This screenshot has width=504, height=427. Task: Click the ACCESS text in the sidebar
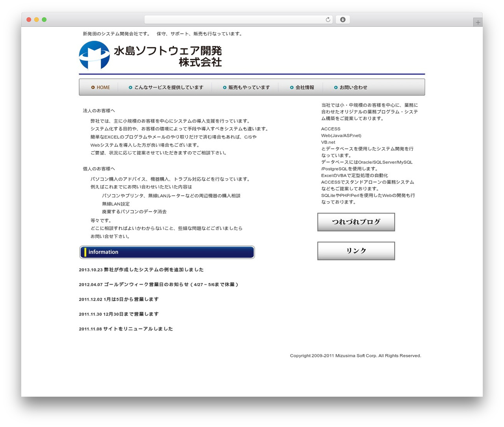(x=331, y=129)
